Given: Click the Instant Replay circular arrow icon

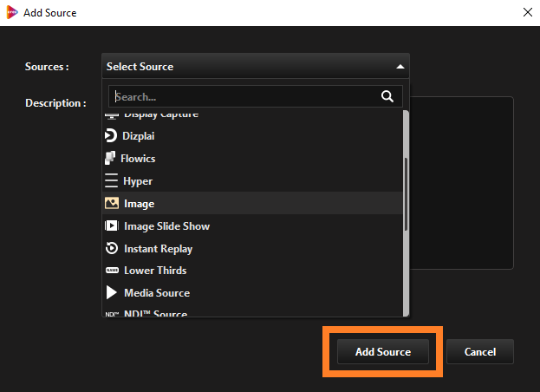Looking at the screenshot, I should tap(112, 248).
